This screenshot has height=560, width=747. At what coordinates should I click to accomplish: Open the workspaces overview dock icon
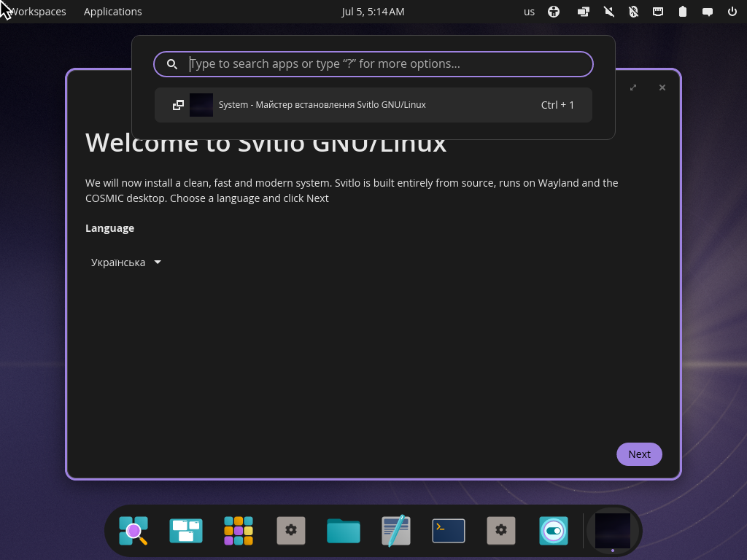186,531
